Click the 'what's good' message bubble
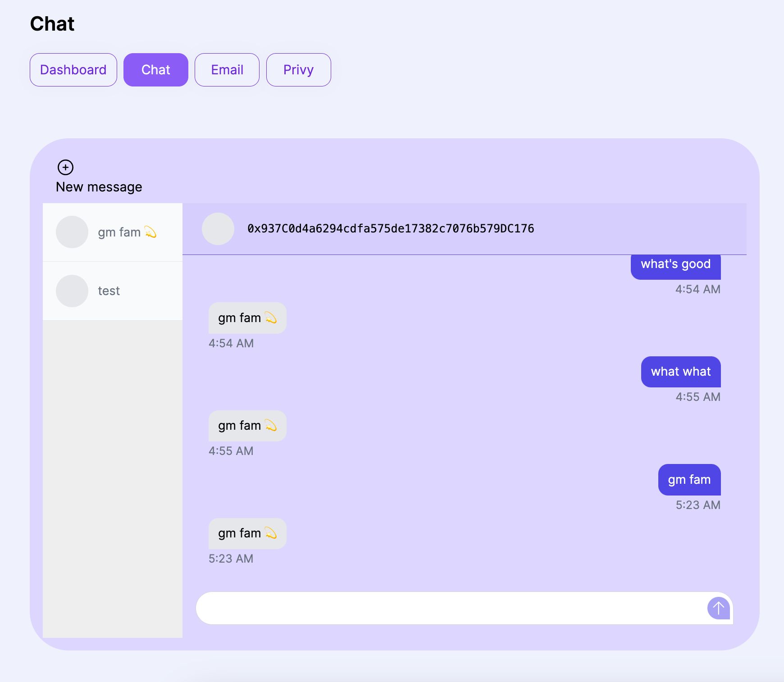Viewport: 784px width, 682px height. tap(676, 267)
